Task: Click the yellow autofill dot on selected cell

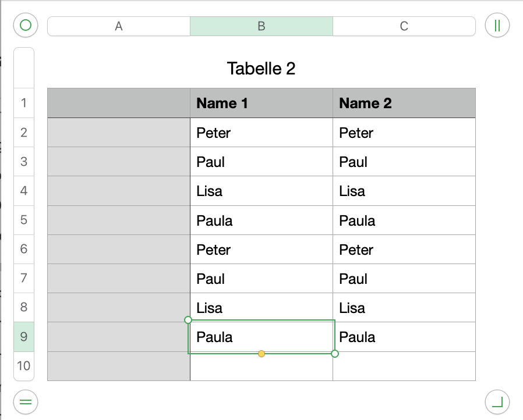Action: [x=261, y=354]
